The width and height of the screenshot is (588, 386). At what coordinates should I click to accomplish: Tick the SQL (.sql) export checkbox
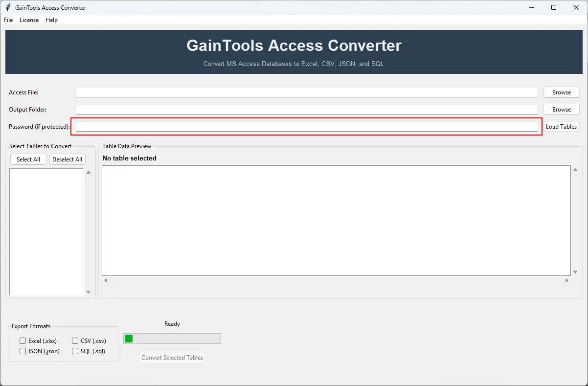pyautogui.click(x=75, y=351)
